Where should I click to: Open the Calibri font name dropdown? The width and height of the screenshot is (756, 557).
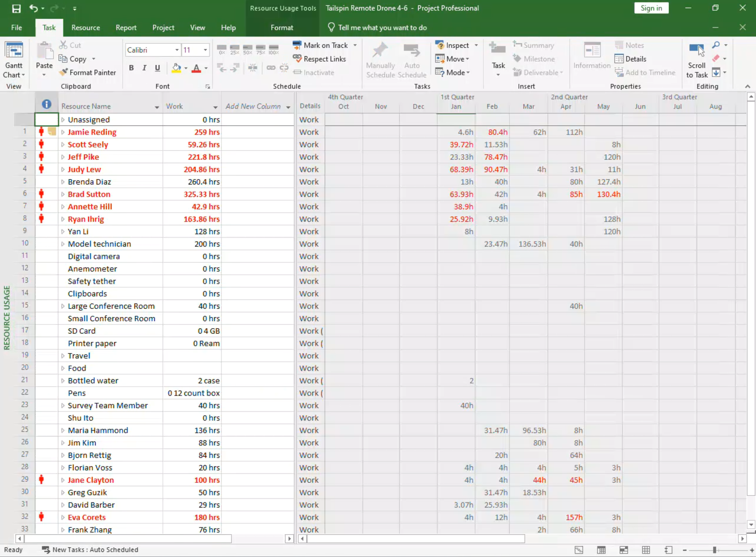coord(177,50)
